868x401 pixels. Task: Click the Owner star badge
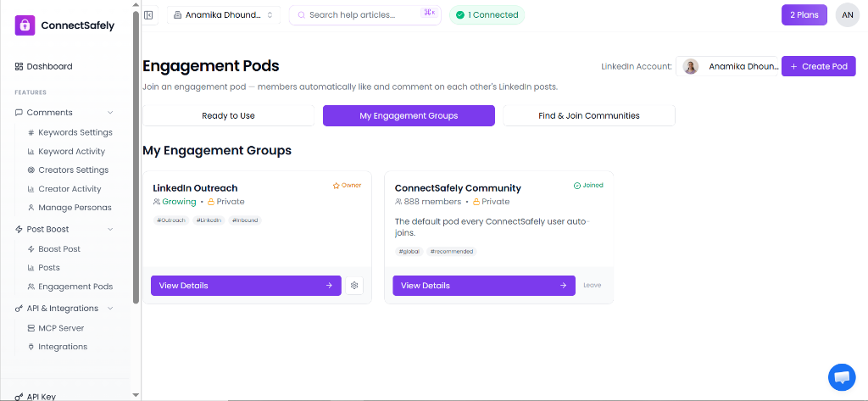(x=347, y=186)
